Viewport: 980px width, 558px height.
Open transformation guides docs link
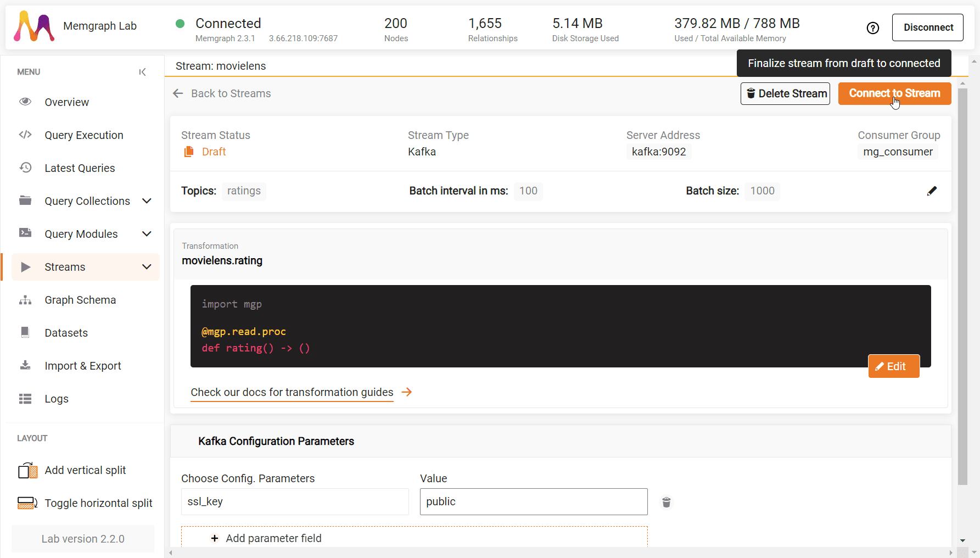point(292,392)
